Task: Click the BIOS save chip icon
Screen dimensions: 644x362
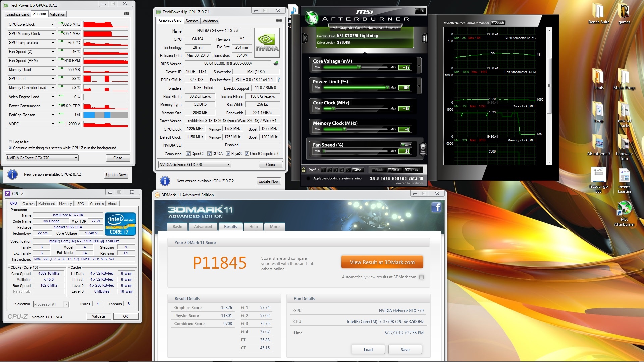Action: tap(276, 63)
